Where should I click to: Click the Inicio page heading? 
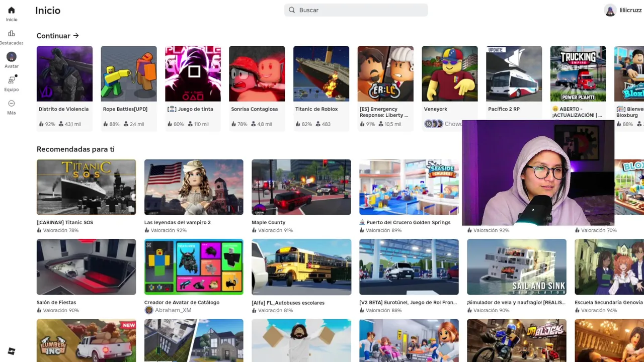48,11
